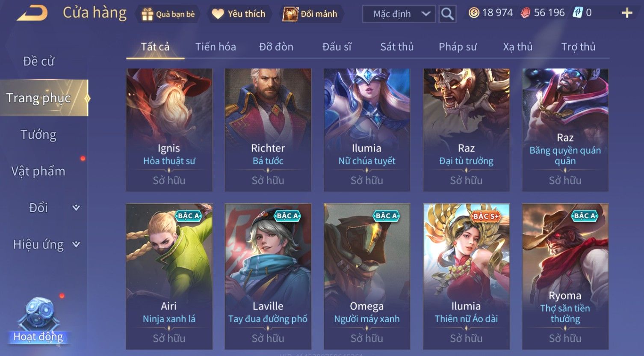The image size is (644, 356).
Task: Tap the blue voucher currency icon
Action: coord(578,13)
